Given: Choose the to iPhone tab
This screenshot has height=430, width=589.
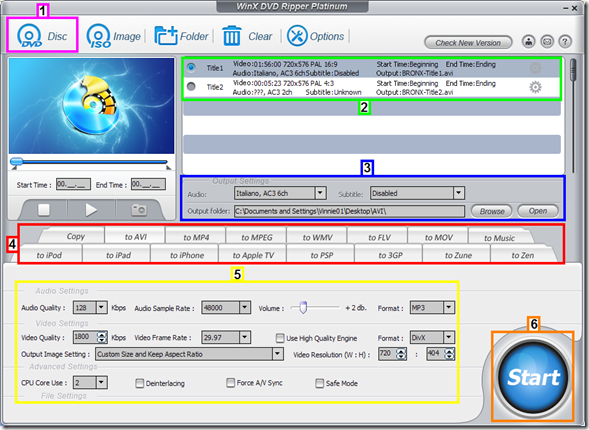Looking at the screenshot, I should [187, 255].
